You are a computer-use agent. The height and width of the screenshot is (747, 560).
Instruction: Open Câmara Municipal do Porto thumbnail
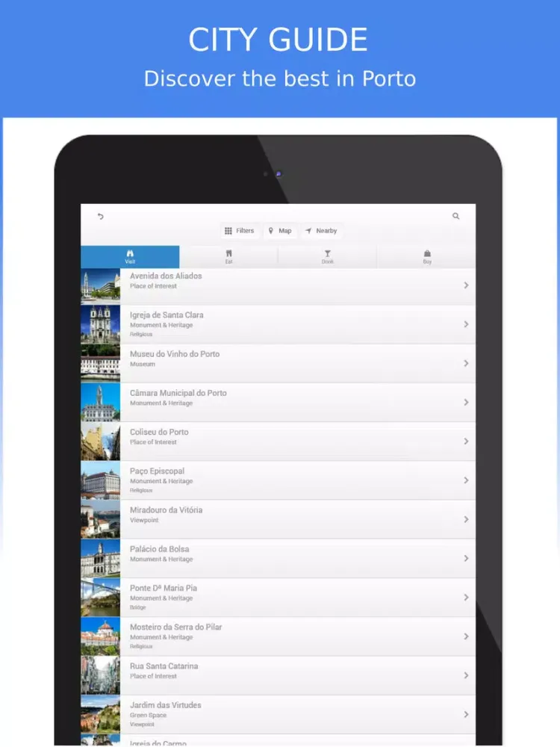click(x=100, y=402)
